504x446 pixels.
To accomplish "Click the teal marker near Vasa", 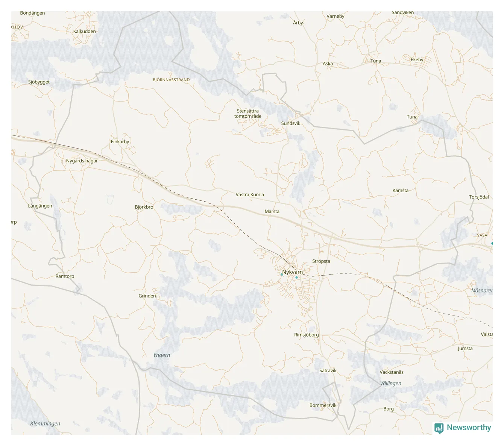I will coord(492,244).
